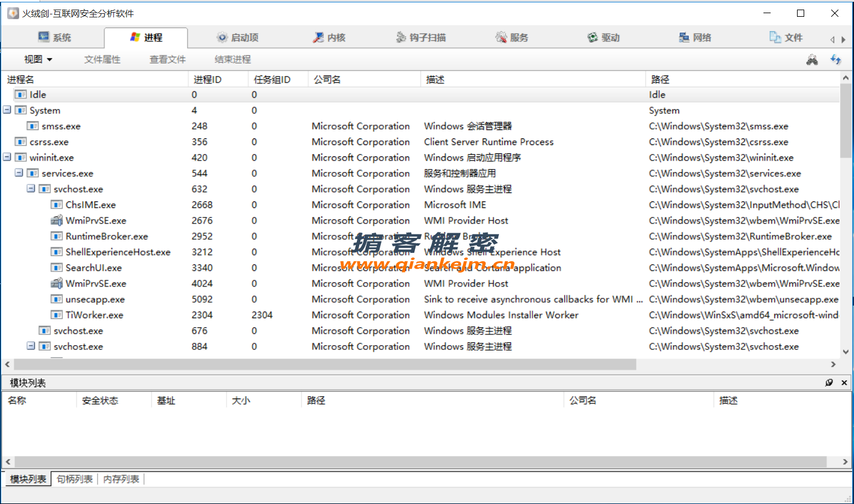Switch to the 钩子扫描 tab
This screenshot has height=504, width=854.
[421, 37]
